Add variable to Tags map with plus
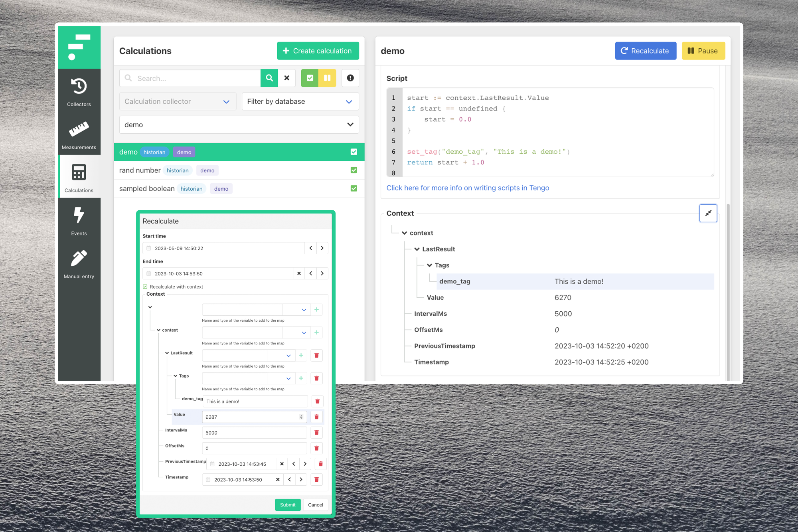Viewport: 798px width, 532px height. (301, 378)
